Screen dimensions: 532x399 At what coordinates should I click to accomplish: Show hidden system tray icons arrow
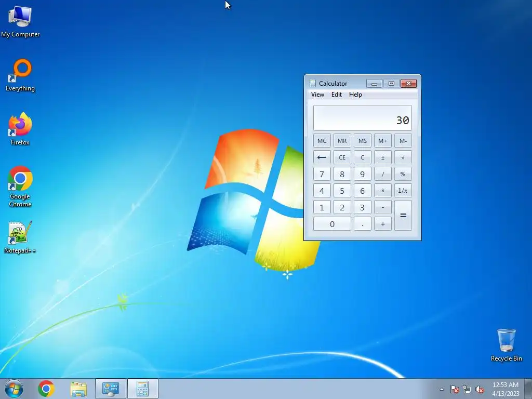click(442, 389)
